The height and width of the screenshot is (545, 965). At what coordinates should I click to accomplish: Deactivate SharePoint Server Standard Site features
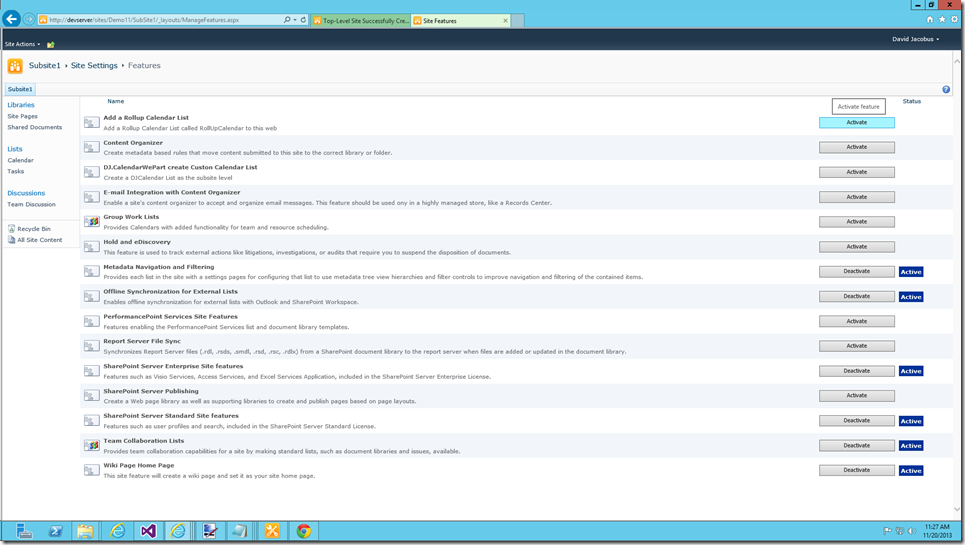tap(857, 421)
